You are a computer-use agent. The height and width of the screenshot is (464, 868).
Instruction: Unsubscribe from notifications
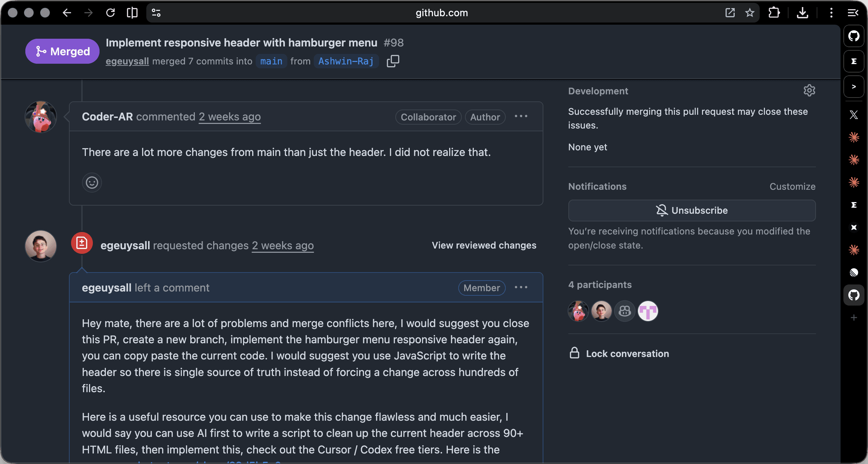(692, 211)
